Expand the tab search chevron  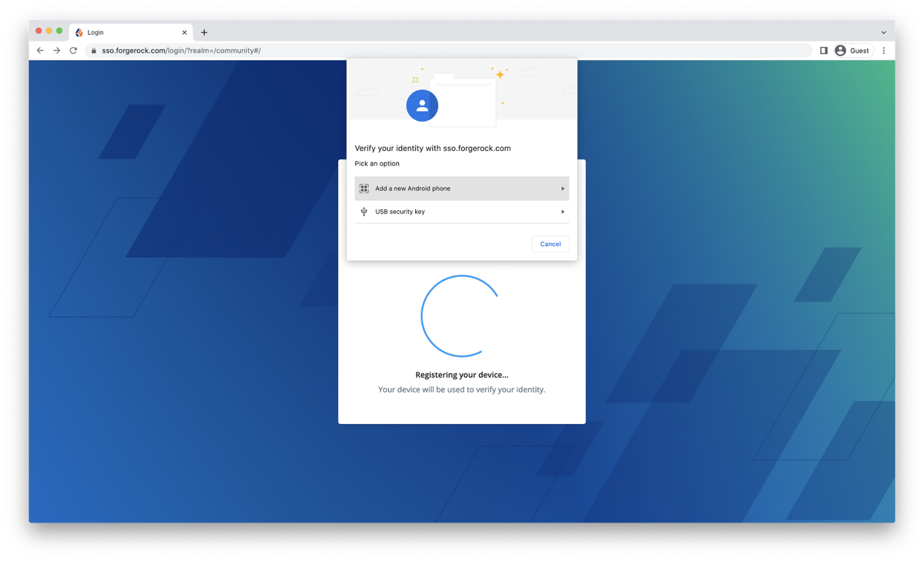(883, 32)
